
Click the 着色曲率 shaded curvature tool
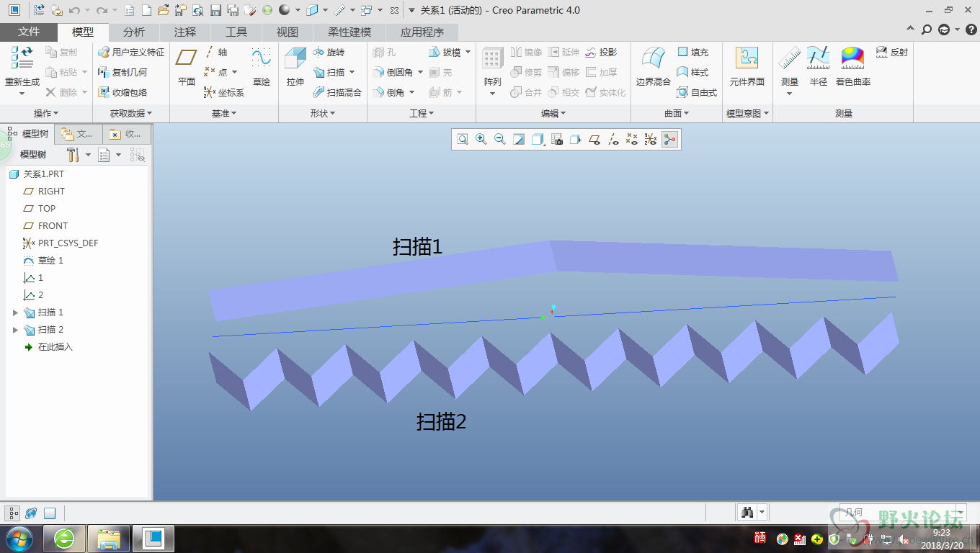click(x=853, y=68)
